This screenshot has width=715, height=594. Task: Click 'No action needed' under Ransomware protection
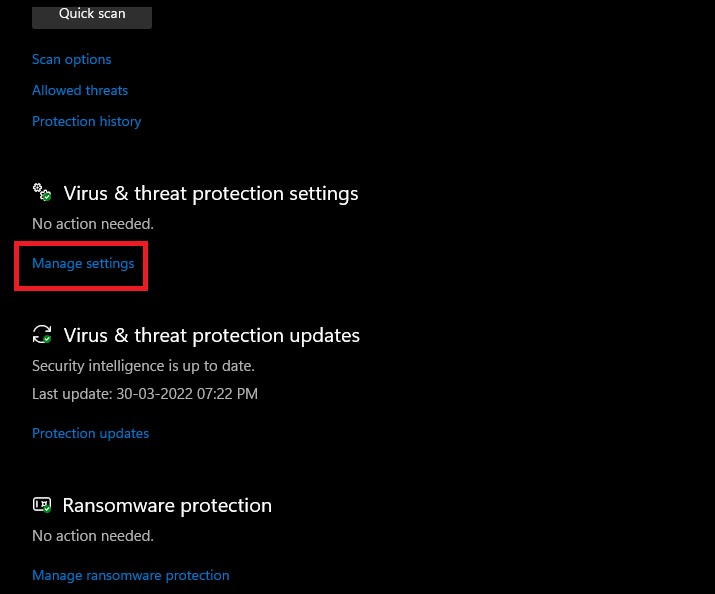tap(93, 536)
